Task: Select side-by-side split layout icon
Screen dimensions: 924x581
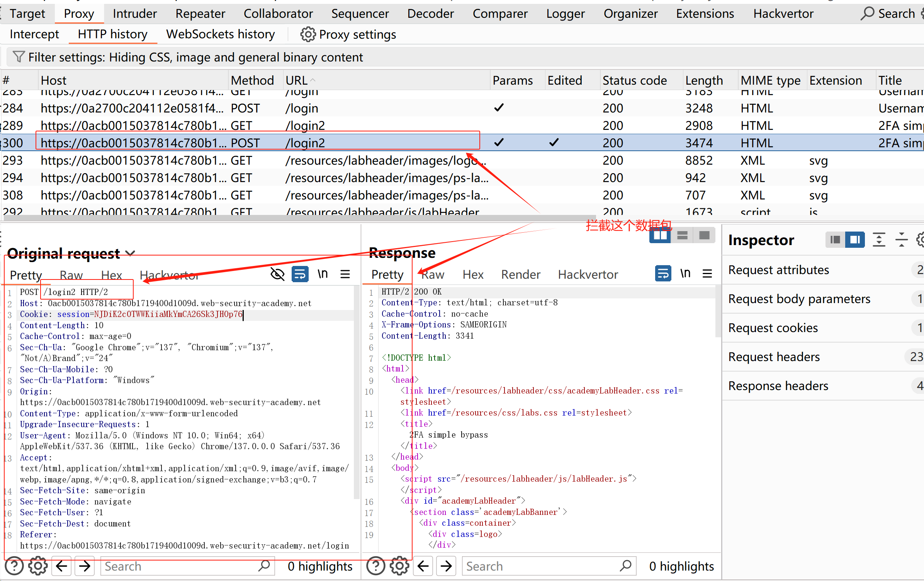Action: coord(660,235)
